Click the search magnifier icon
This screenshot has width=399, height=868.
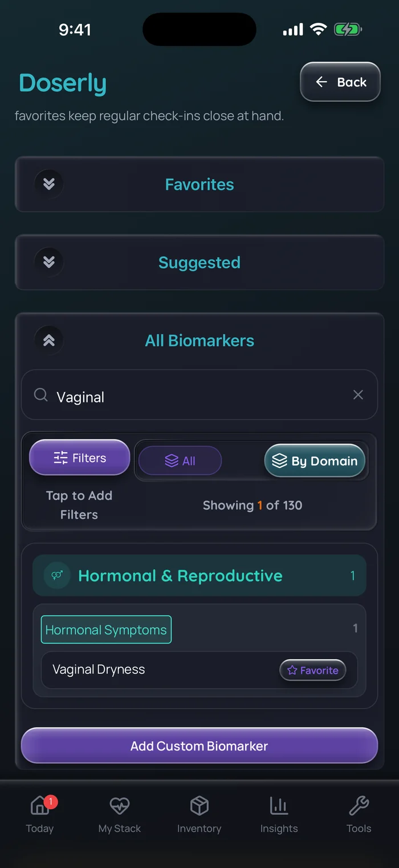click(x=40, y=395)
